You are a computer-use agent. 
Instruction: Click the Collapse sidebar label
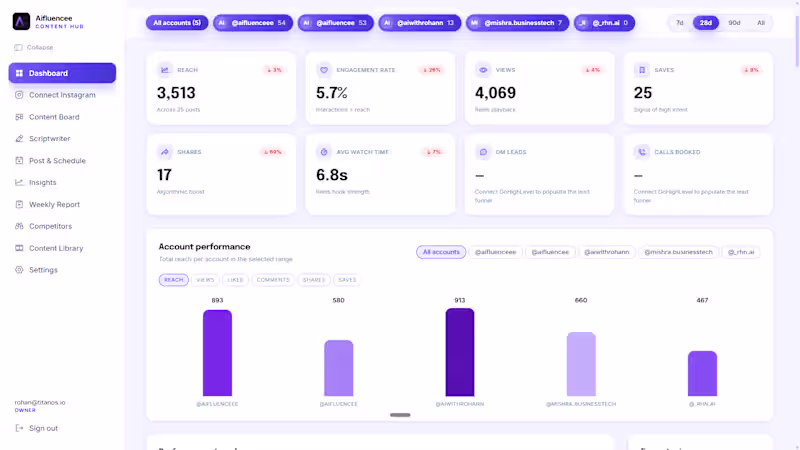pos(40,47)
